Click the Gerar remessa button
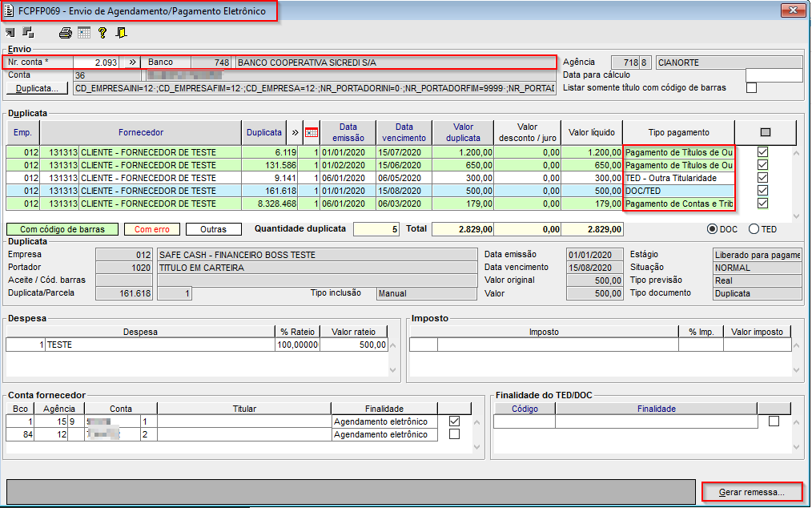 751,491
